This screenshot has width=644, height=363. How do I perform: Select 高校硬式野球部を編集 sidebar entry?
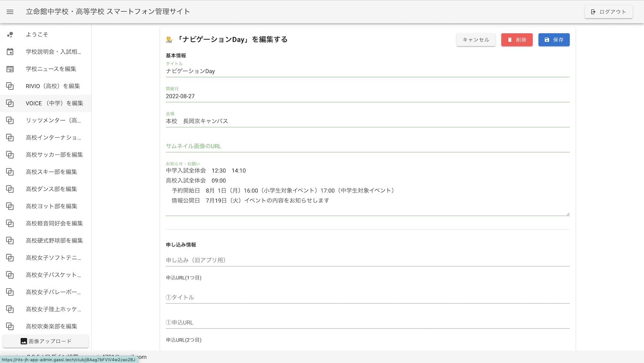tap(54, 240)
